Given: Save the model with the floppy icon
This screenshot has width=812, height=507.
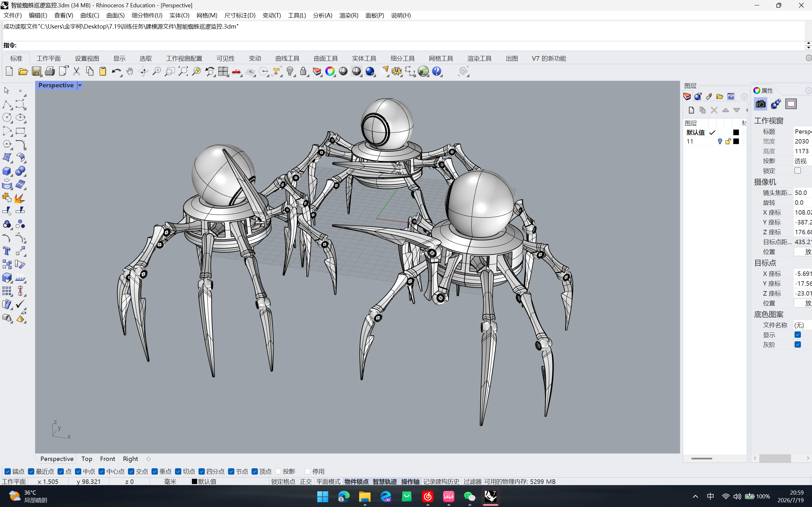Looking at the screenshot, I should coord(36,71).
